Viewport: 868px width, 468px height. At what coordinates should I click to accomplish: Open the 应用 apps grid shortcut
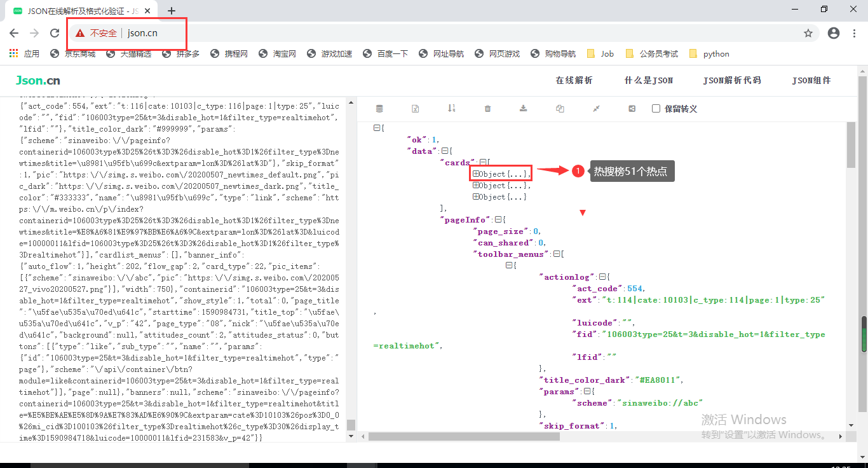[x=24, y=54]
